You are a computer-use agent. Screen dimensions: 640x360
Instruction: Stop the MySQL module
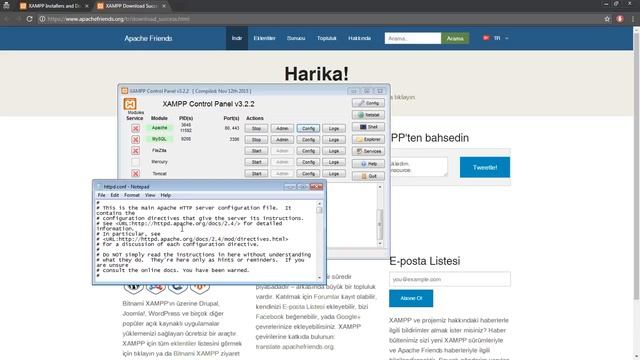[256, 140]
